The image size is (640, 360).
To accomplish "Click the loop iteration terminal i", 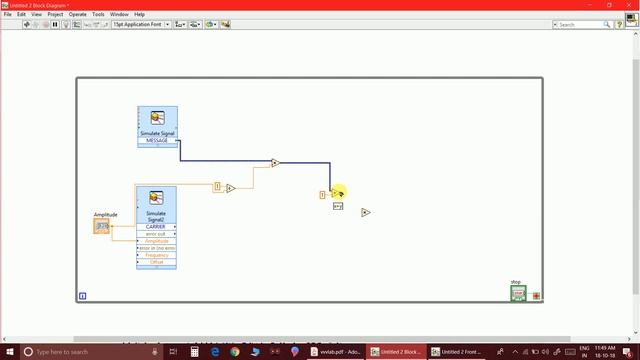I will (x=82, y=296).
